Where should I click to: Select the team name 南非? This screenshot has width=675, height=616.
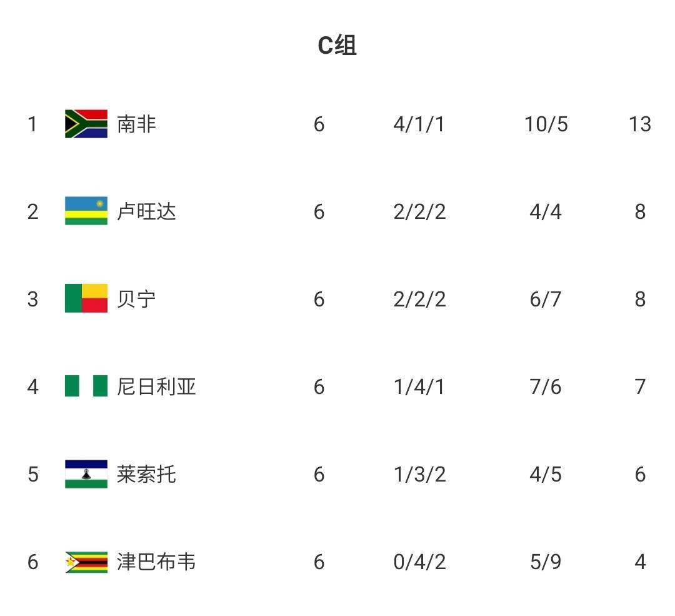tap(136, 124)
